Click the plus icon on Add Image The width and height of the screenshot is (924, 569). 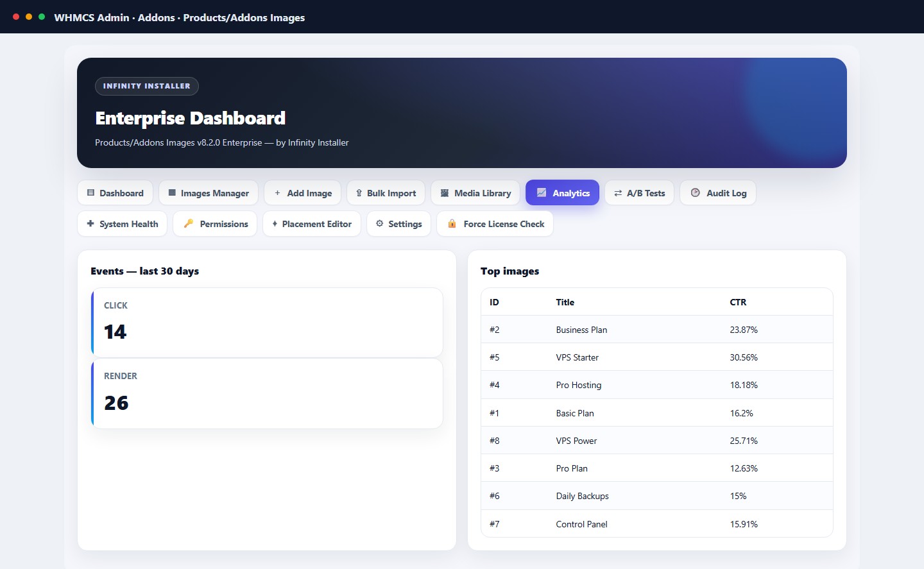click(277, 193)
